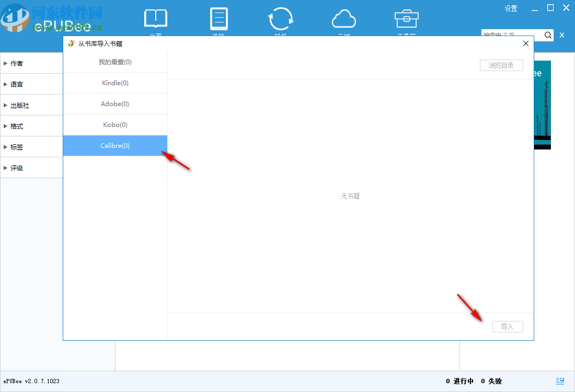Expand the 标签 tags filter
Image resolution: width=575 pixels, height=392 pixels.
(31, 147)
